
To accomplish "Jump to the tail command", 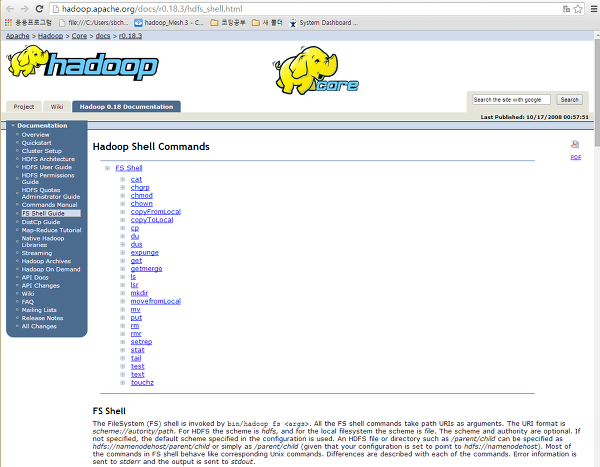I will (136, 358).
